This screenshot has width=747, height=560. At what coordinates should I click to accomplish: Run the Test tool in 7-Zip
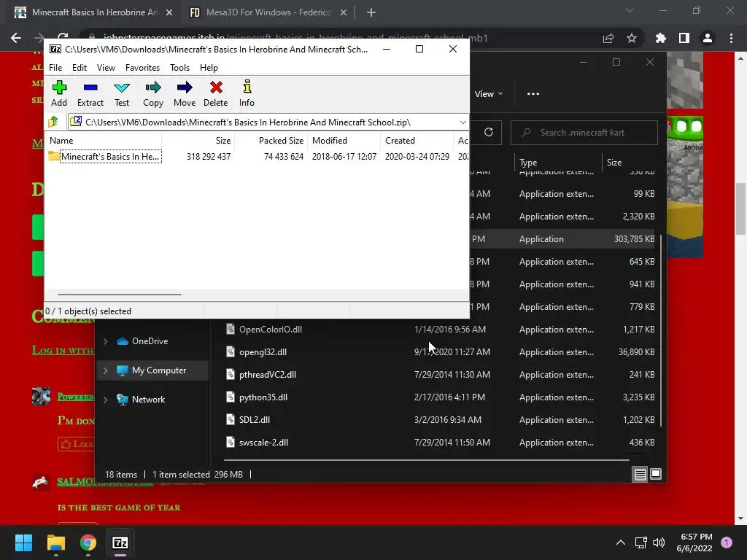[x=122, y=93]
